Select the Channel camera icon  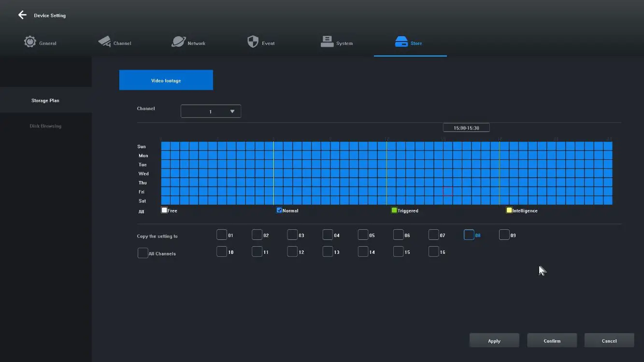[x=104, y=42]
